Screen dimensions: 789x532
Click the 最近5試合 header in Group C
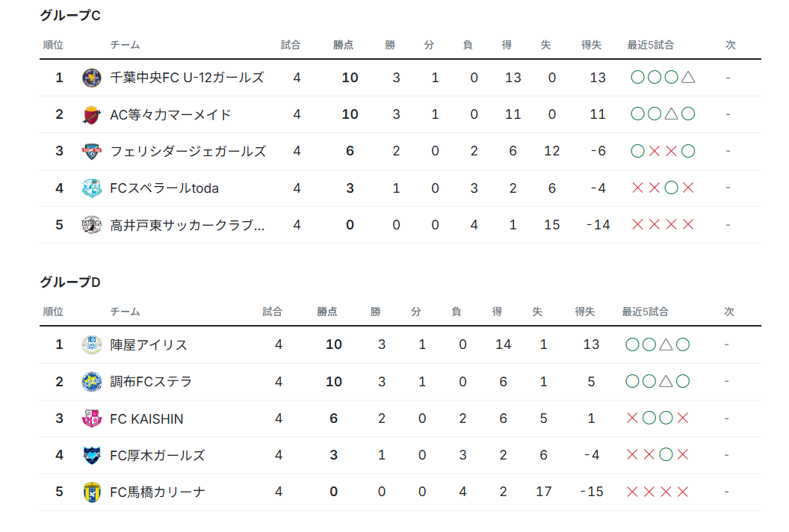pos(650,45)
